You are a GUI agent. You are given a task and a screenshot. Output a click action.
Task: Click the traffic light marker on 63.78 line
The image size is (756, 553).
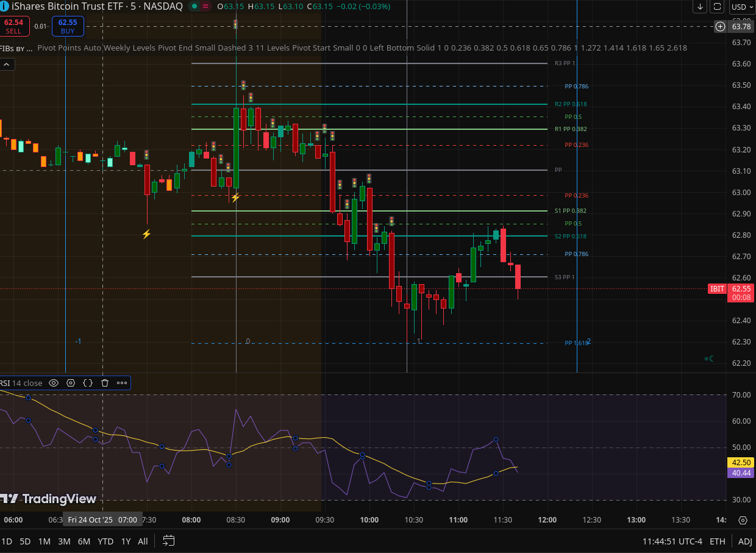tap(235, 24)
